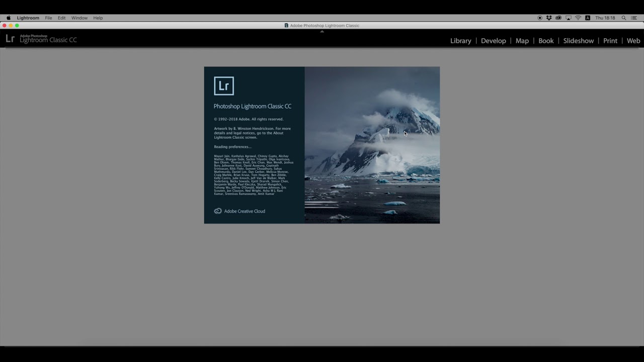Open the Window menu
The width and height of the screenshot is (644, 362).
coord(79,18)
